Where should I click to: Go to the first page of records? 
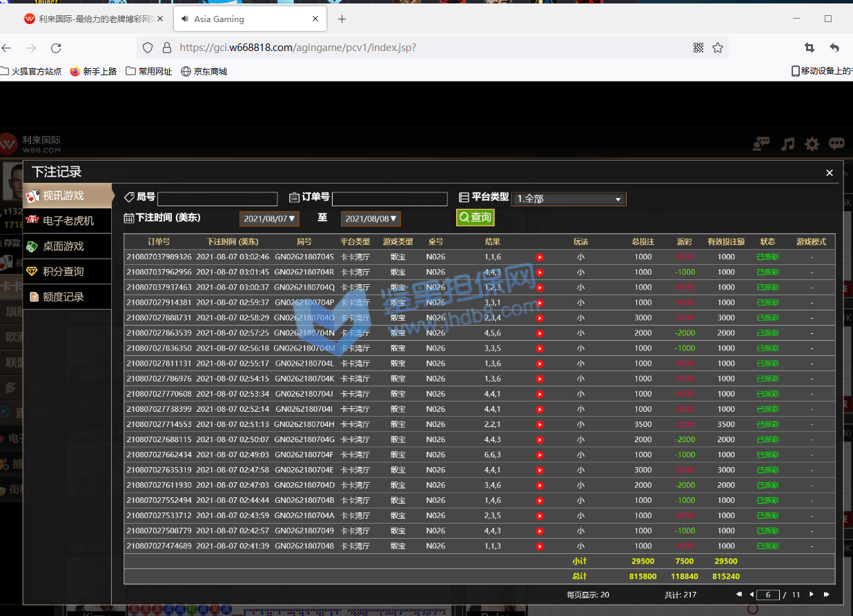pyautogui.click(x=739, y=595)
